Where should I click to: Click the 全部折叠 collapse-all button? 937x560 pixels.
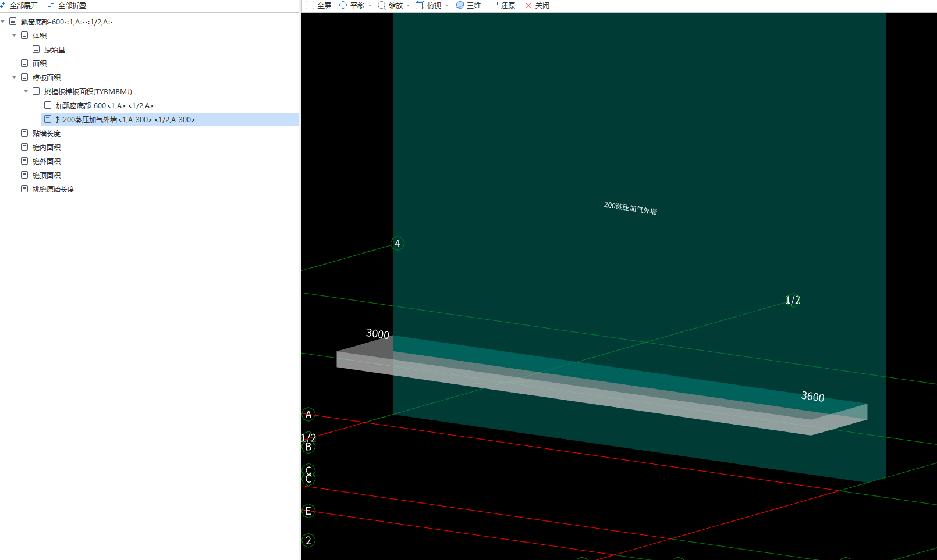pos(67,5)
